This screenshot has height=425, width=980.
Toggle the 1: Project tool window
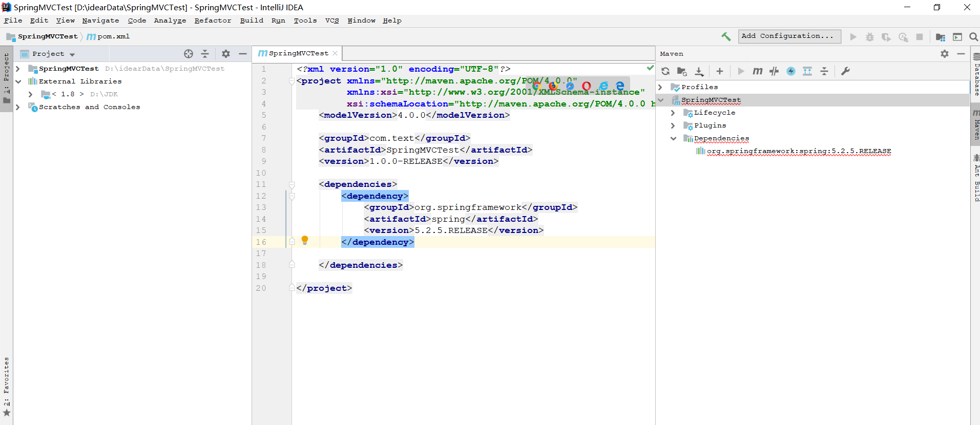pyautogui.click(x=6, y=78)
